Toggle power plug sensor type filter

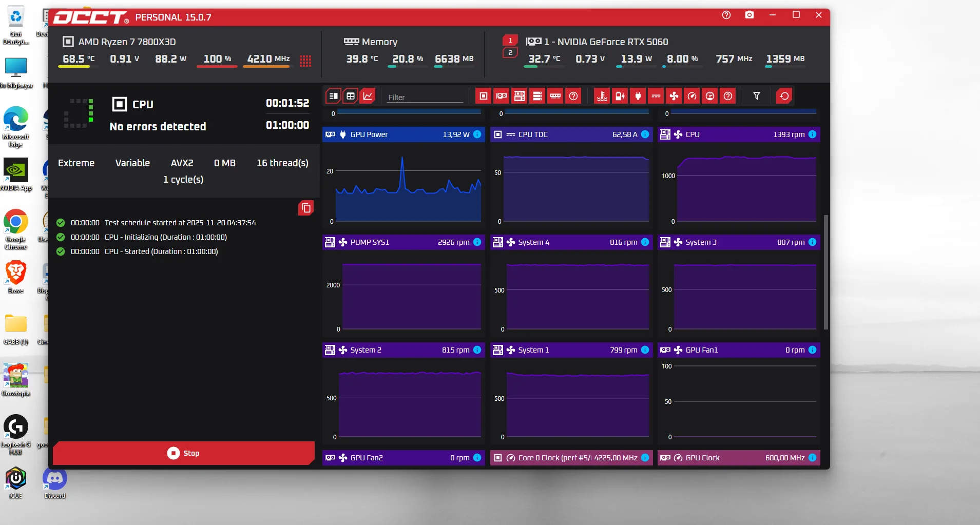(638, 96)
